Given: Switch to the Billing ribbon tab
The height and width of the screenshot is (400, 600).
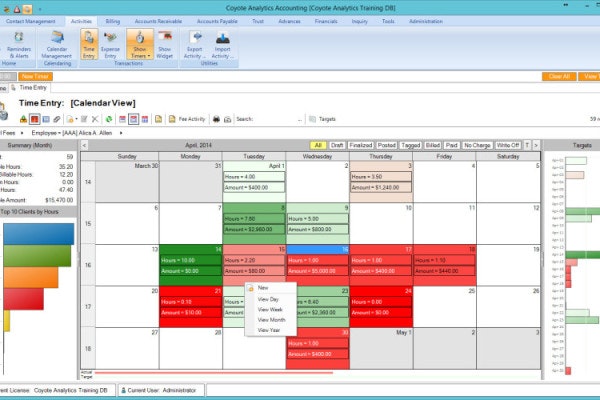Looking at the screenshot, I should click(112, 21).
